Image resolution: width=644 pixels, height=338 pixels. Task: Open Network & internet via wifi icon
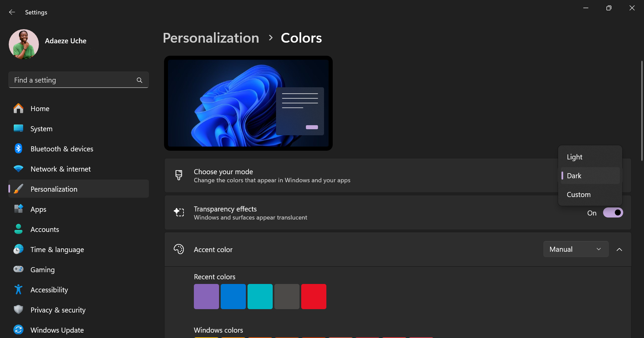click(x=18, y=169)
